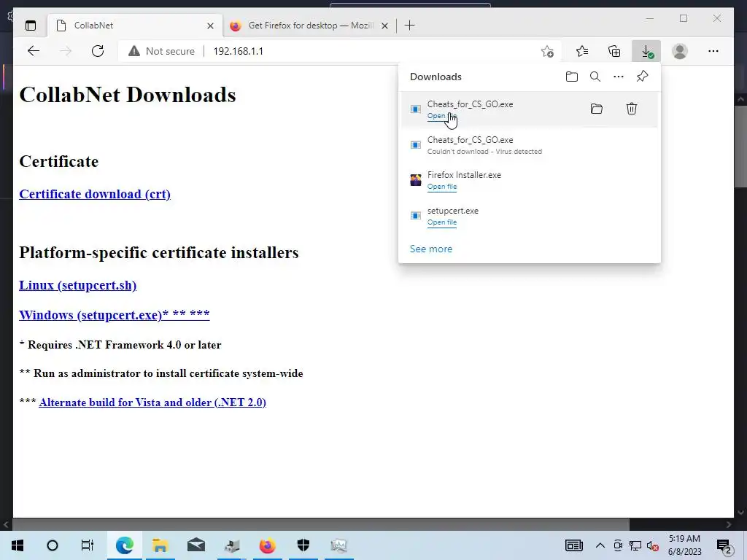Open the installer app icon on taskbar
Image resolution: width=747 pixels, height=560 pixels.
(x=232, y=545)
